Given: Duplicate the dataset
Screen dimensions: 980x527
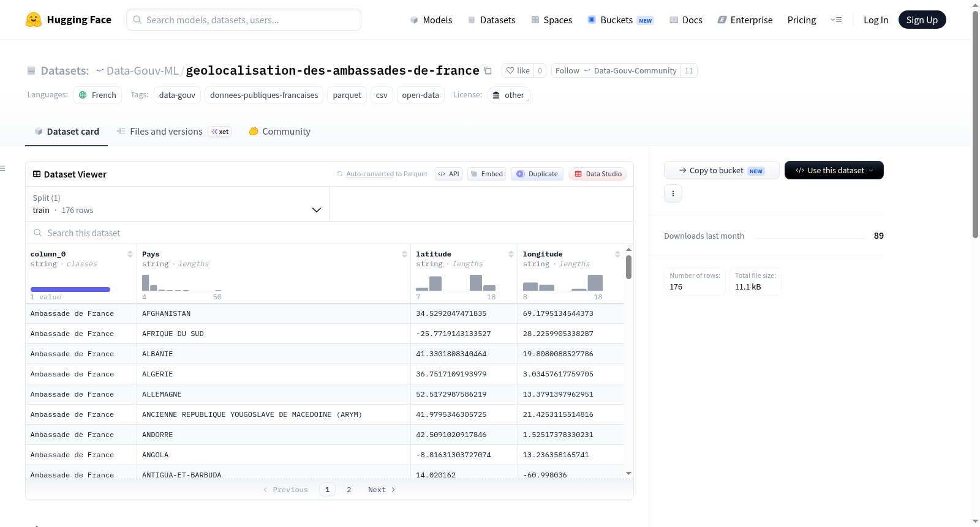Looking at the screenshot, I should 537,174.
